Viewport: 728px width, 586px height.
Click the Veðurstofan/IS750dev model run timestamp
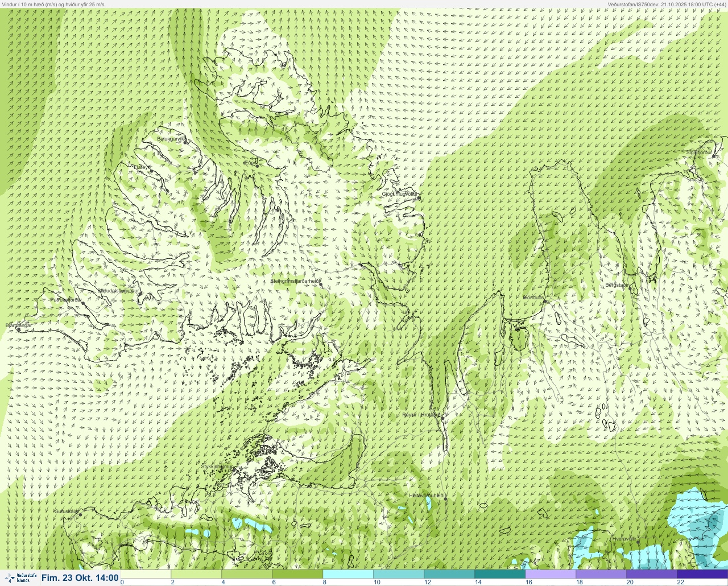(x=667, y=4)
